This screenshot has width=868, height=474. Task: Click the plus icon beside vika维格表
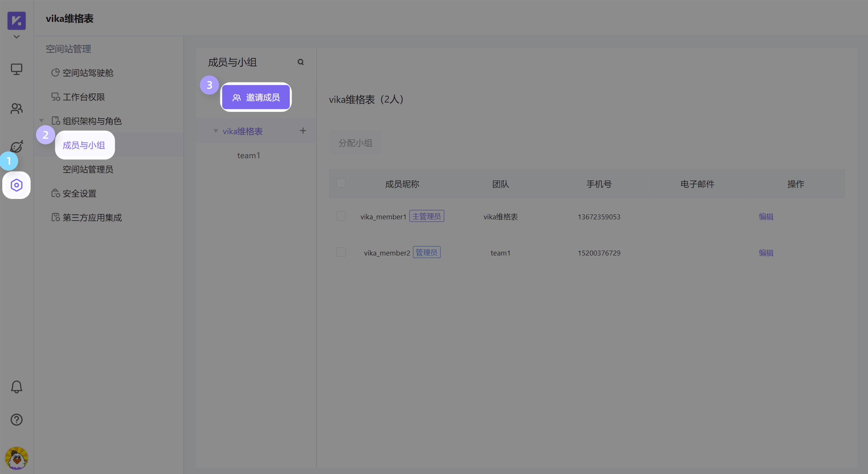tap(303, 131)
